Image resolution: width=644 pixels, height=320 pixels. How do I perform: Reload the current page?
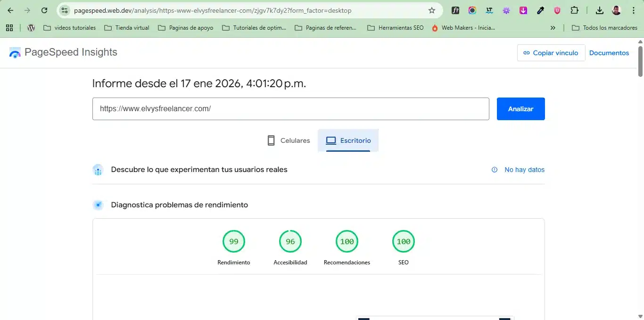tap(44, 10)
